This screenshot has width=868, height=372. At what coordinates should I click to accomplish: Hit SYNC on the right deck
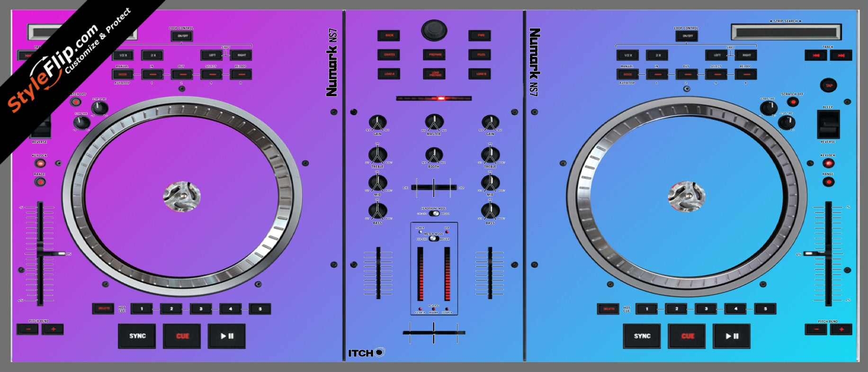[642, 336]
